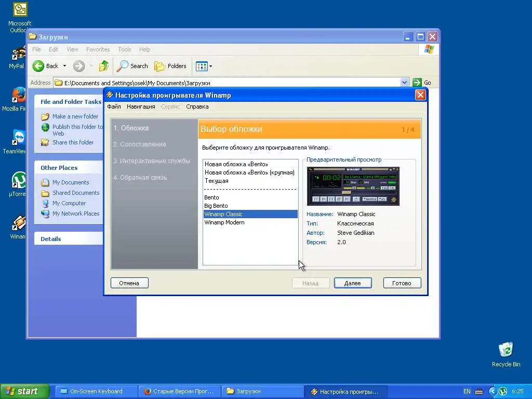The width and height of the screenshot is (532, 399).
Task: Open Help menu in Explorer window
Action: (144, 49)
